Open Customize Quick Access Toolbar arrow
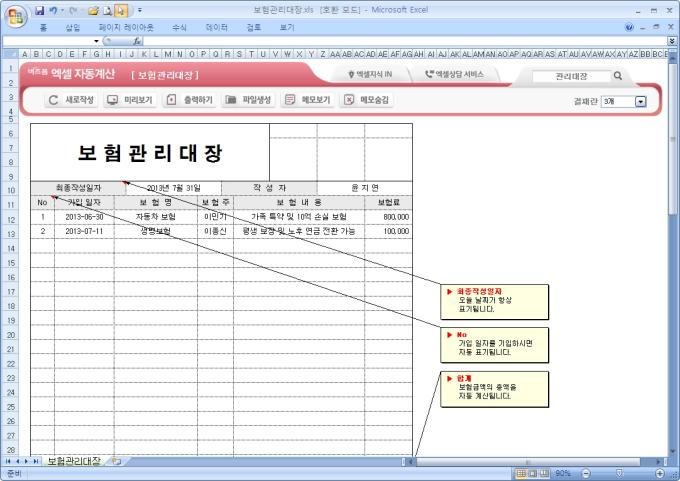The image size is (680, 481). pyautogui.click(x=140, y=10)
